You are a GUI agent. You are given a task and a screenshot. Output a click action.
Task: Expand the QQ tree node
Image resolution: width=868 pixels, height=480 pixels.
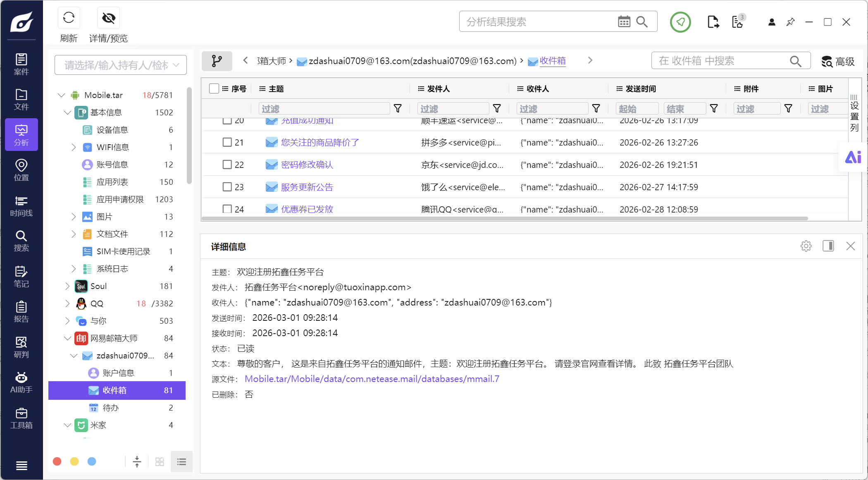tap(67, 303)
